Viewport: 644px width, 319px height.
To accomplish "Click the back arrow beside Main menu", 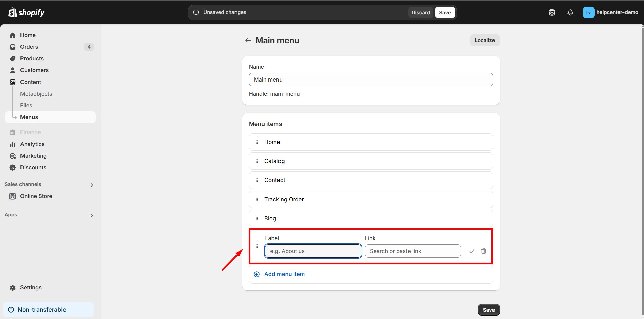I will [x=248, y=40].
